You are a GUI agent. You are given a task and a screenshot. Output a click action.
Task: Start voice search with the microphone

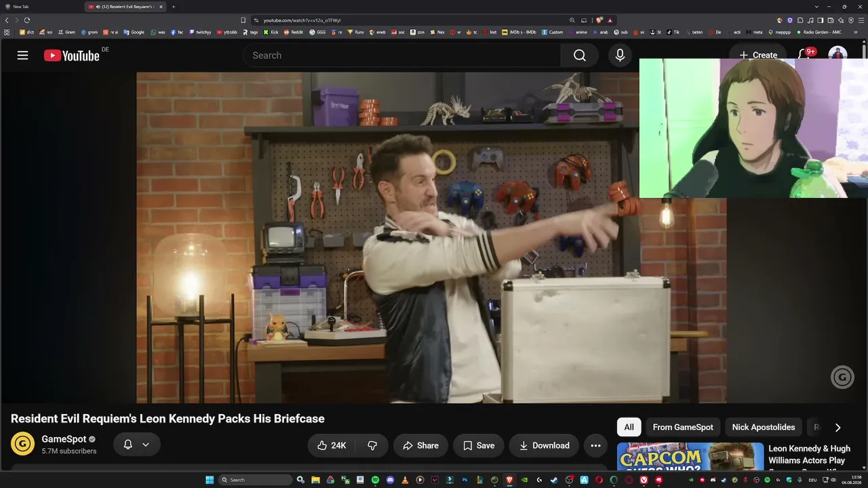point(620,56)
